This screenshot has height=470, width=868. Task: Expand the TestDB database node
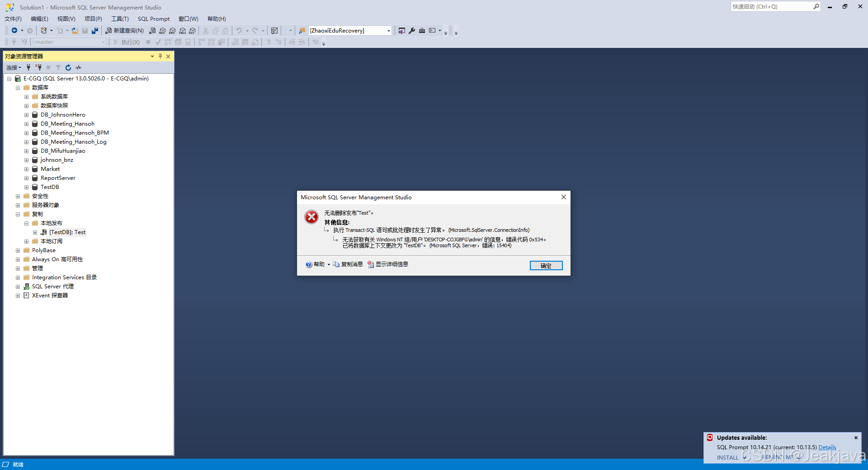27,187
